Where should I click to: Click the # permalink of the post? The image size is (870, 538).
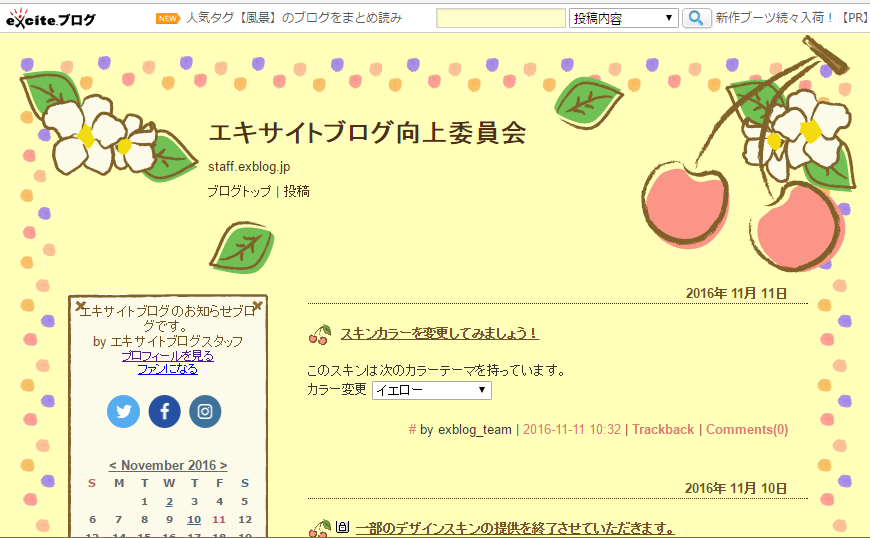pos(412,429)
